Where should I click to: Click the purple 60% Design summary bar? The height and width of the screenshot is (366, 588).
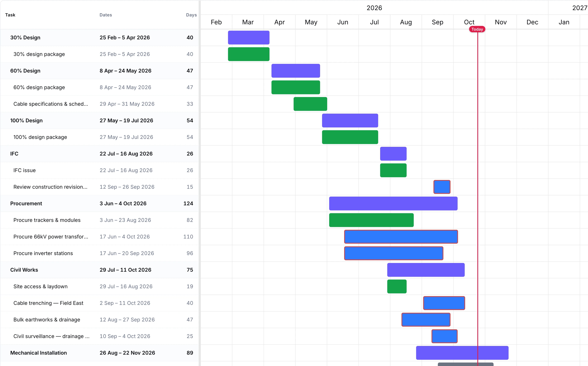[x=296, y=71]
